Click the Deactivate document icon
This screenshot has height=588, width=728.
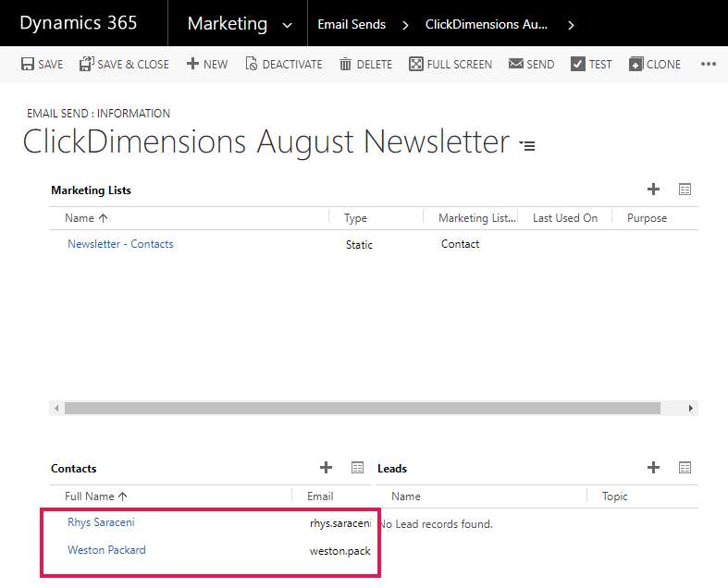pyautogui.click(x=252, y=64)
